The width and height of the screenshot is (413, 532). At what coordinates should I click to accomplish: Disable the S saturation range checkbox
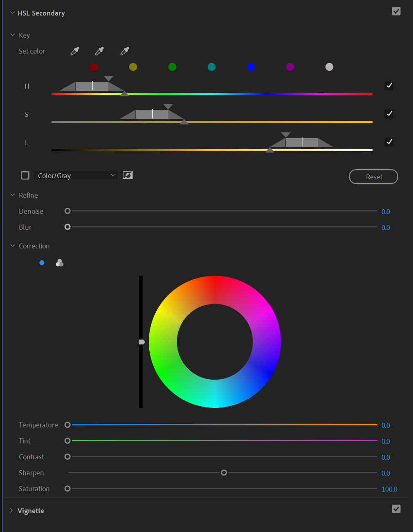click(389, 114)
